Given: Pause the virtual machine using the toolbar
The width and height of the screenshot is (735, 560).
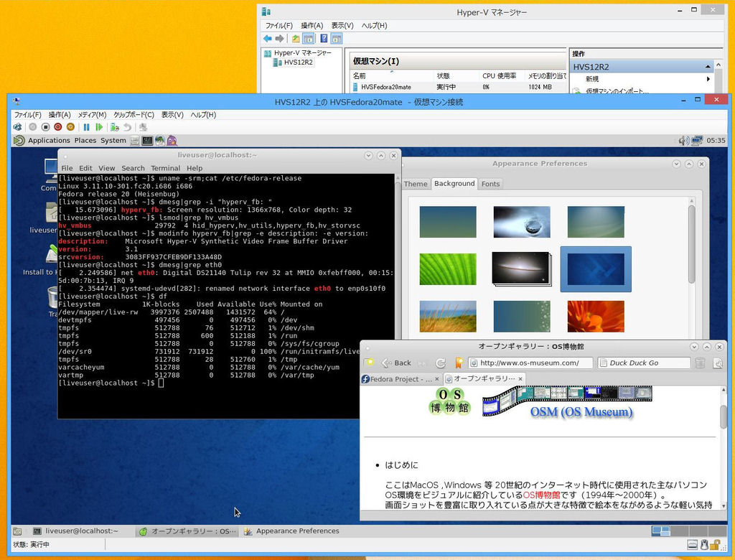Looking at the screenshot, I should pyautogui.click(x=86, y=127).
